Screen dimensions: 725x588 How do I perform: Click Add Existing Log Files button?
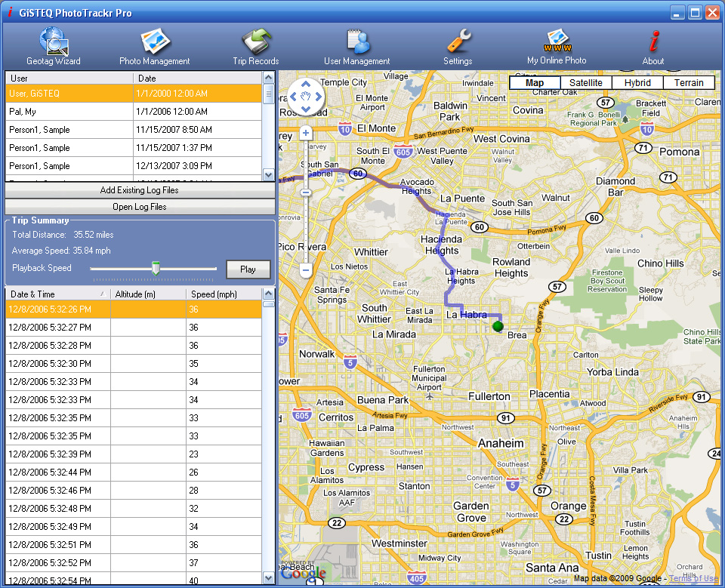pos(140,190)
